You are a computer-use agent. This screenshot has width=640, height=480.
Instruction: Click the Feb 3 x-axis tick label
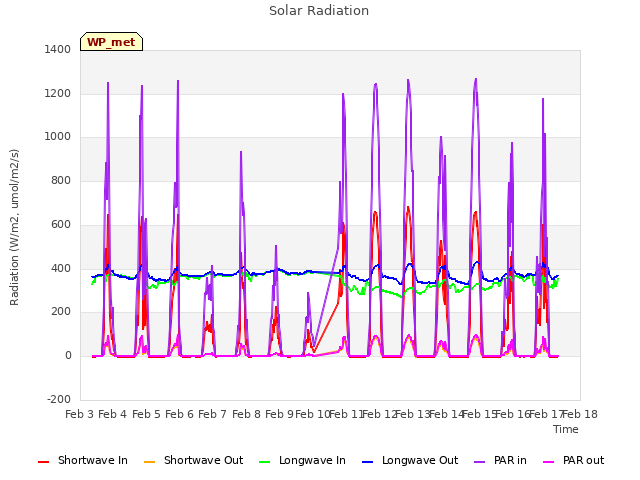click(x=80, y=414)
